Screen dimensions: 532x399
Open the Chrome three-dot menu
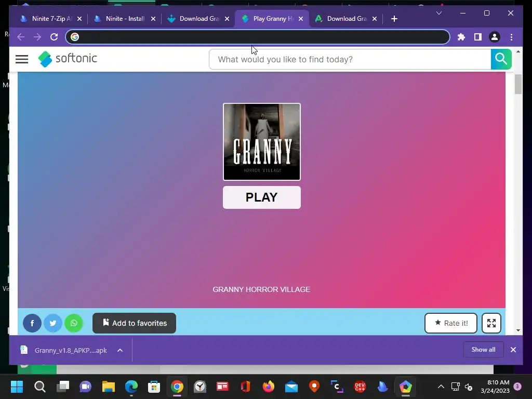click(x=511, y=37)
